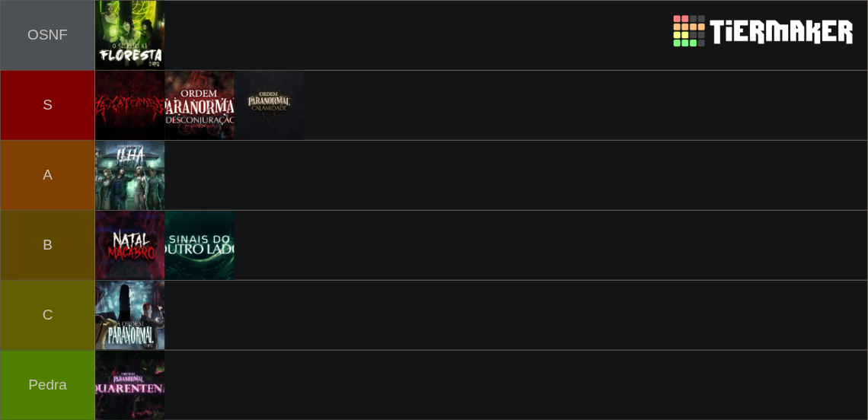Click the green Pedra tier label
868x420 pixels.
48,385
